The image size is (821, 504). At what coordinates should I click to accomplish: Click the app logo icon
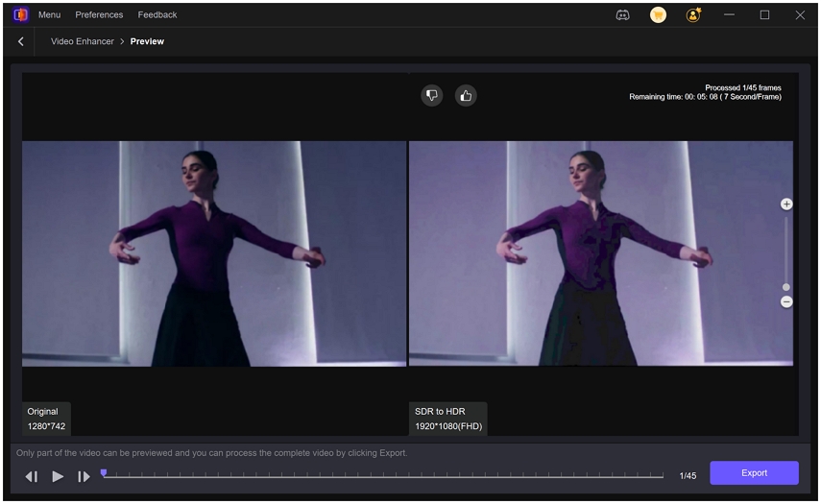click(20, 14)
